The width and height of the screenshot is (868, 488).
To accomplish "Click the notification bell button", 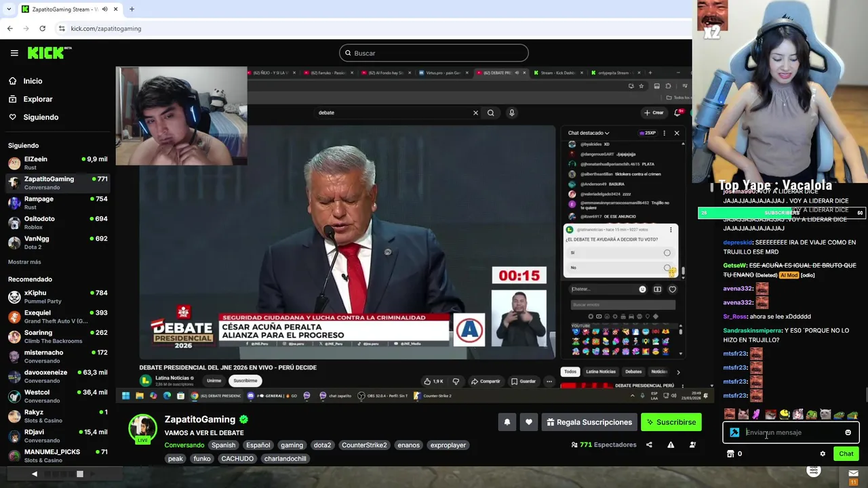I will coord(507,422).
